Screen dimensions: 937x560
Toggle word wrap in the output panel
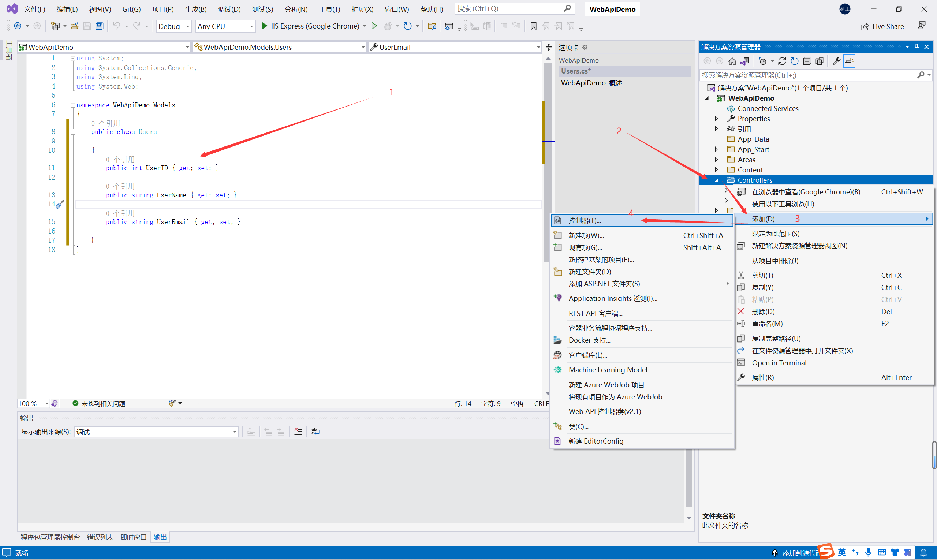coord(316,431)
